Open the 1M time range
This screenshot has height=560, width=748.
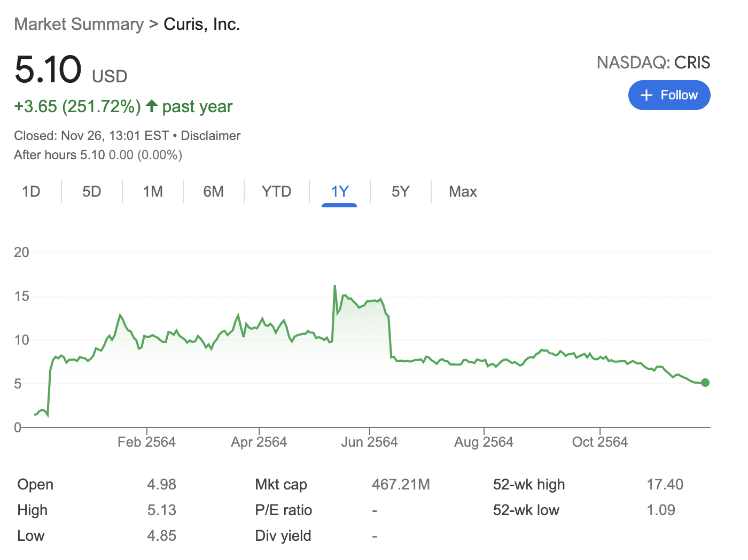coord(152,191)
